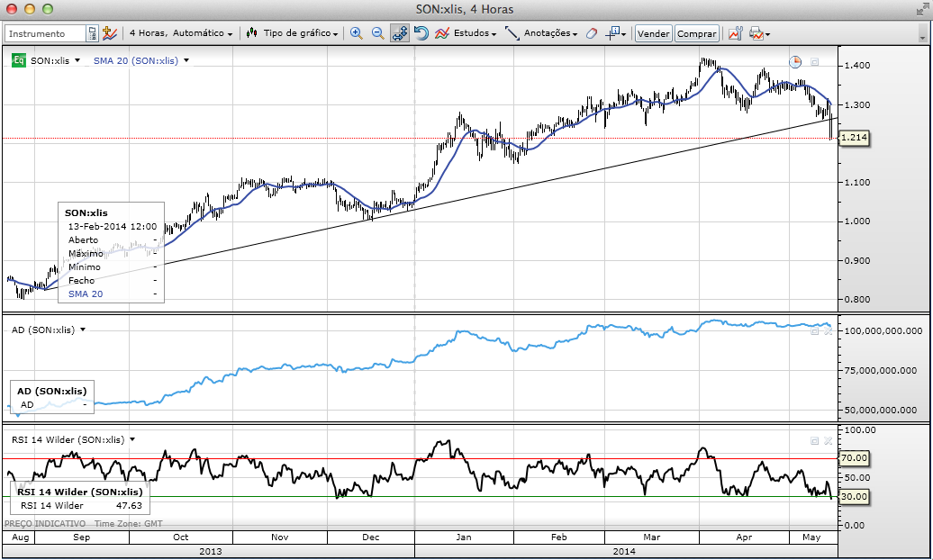Click the add instrument chart icon
The image size is (933, 560).
tap(110, 33)
